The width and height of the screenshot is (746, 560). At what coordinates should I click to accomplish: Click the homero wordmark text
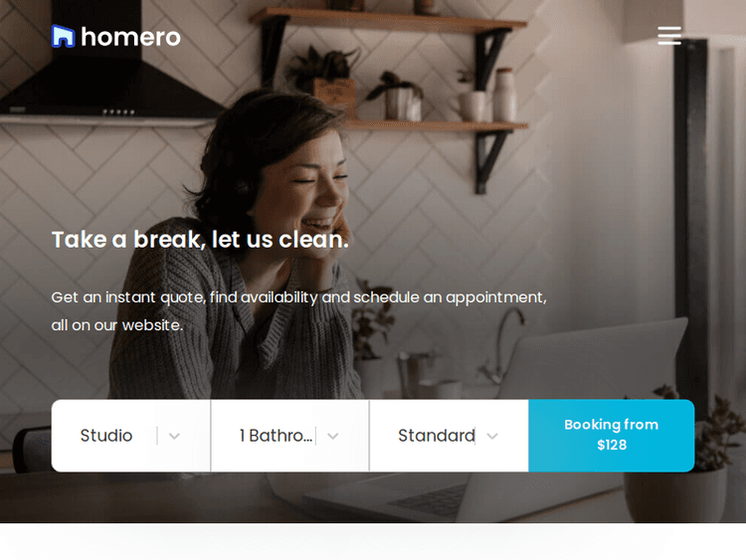131,37
